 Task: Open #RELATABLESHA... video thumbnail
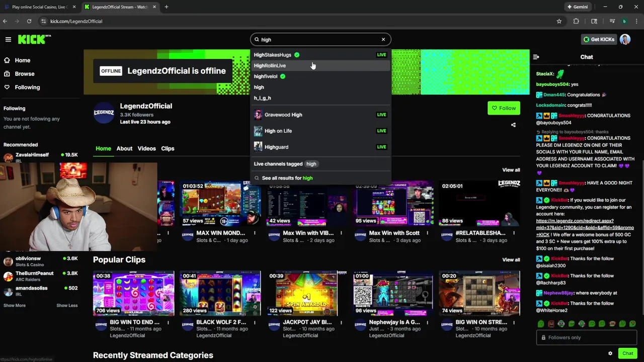point(479,203)
